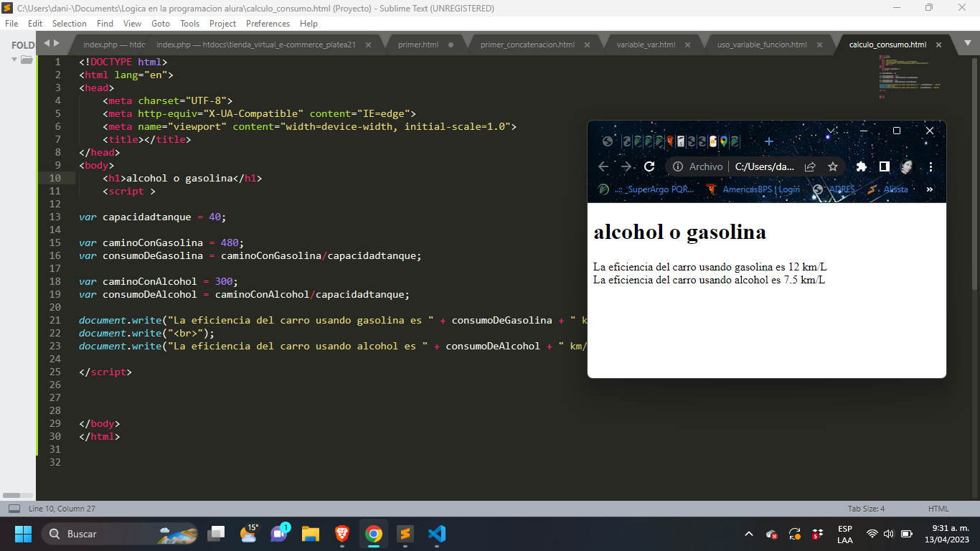The image size is (980, 551).
Task: Click unsaved dot on primer.html tab
Action: [451, 44]
